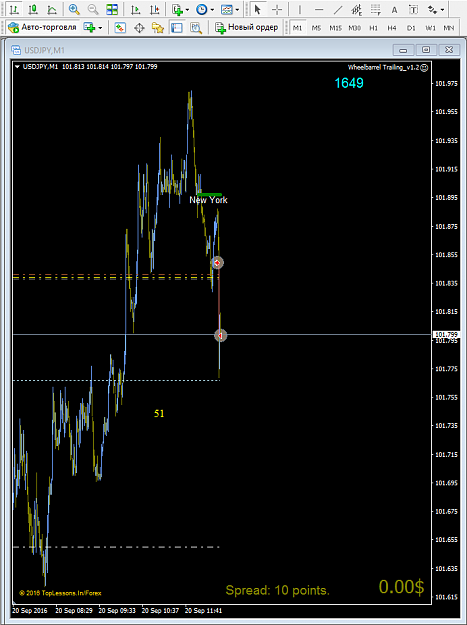The image size is (467, 625).
Task: Select the arrow cursor tool
Action: coord(257,9)
